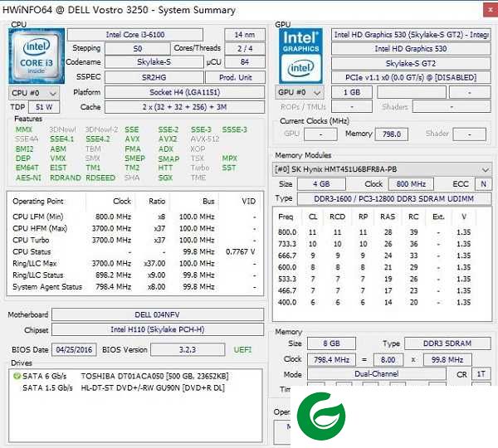Click the HTT feature label

pyautogui.click(x=165, y=168)
